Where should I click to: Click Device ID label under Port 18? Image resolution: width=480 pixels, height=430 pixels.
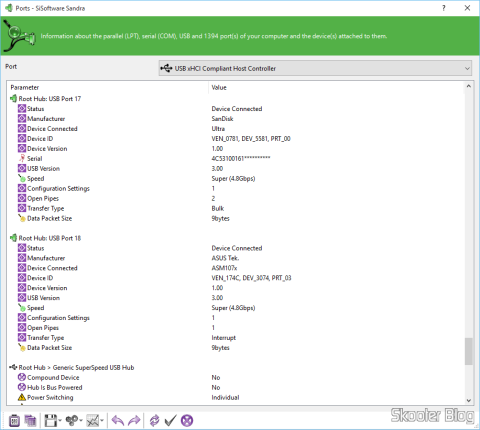40,278
